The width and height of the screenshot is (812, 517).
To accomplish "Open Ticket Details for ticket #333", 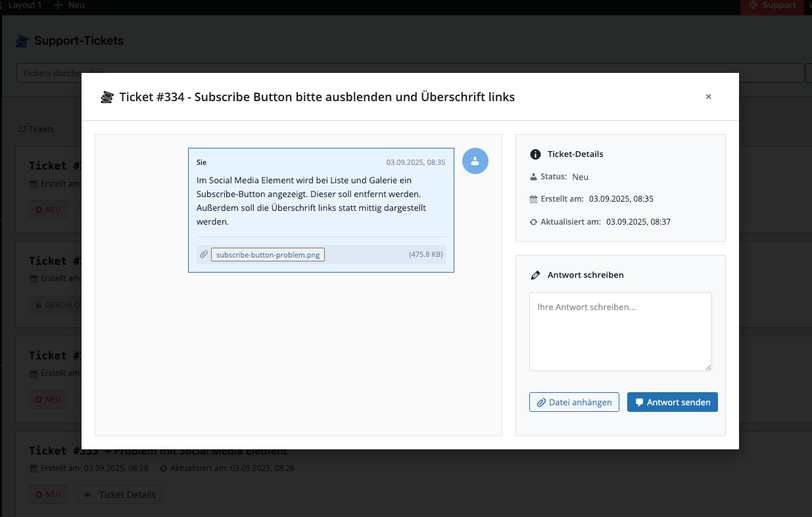I will 120,495.
